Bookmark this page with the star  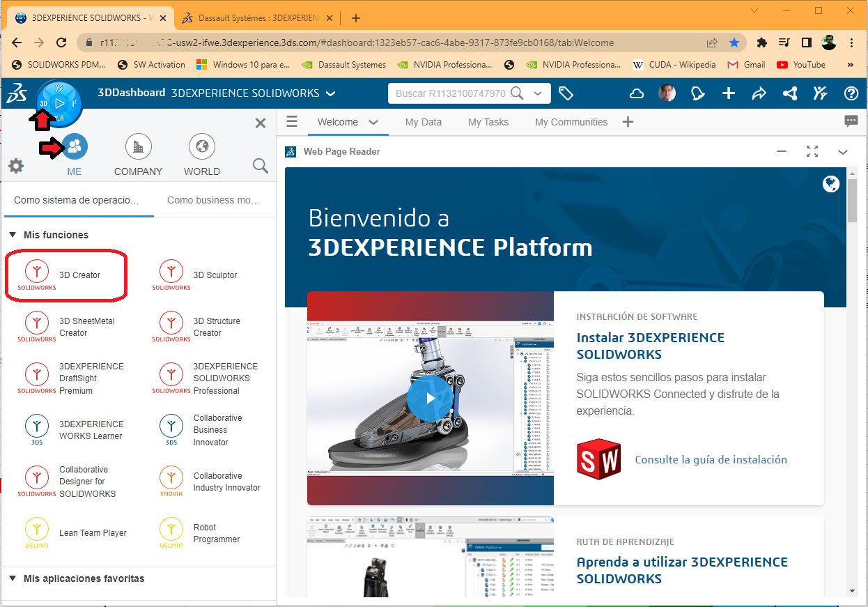pos(734,43)
